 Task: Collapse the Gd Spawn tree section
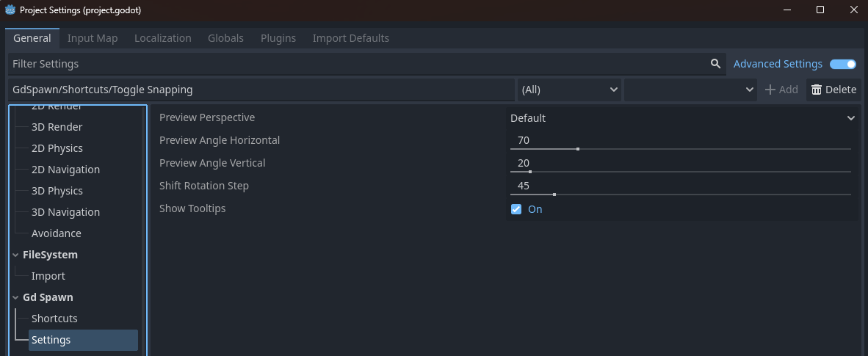click(x=15, y=297)
